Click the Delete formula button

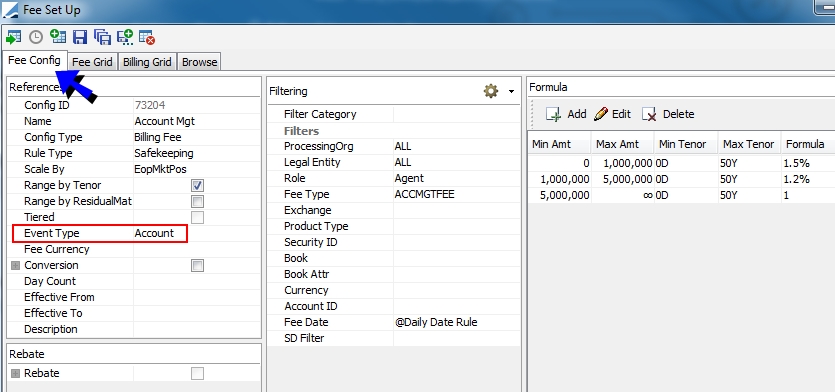click(668, 114)
